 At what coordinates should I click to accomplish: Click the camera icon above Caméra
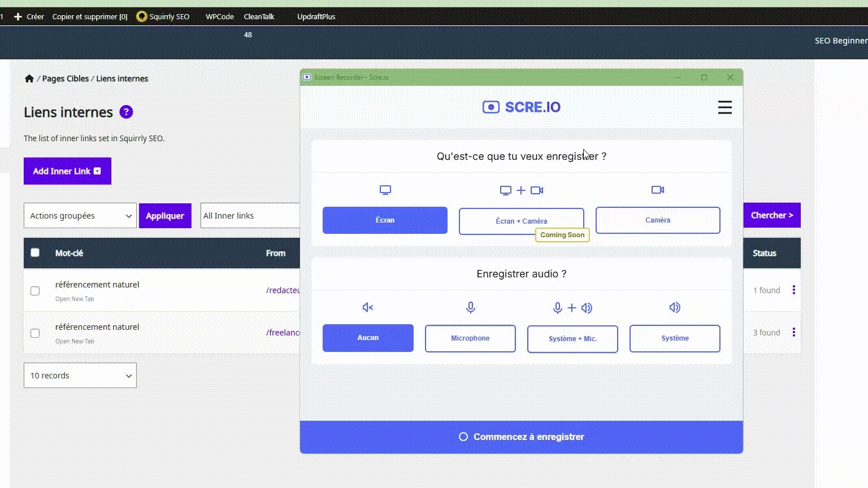[x=658, y=190]
